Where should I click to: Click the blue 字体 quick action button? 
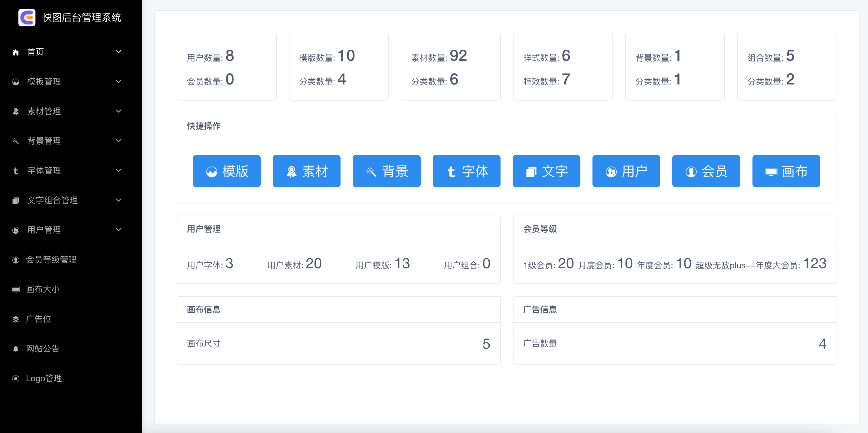(466, 171)
